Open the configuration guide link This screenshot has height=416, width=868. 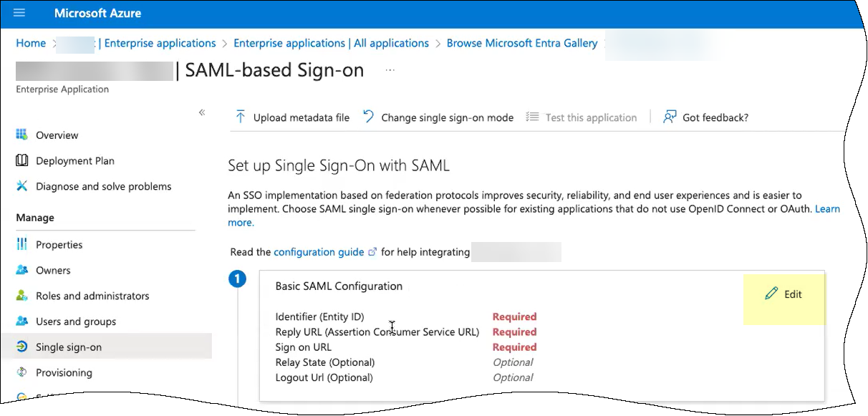tap(319, 252)
